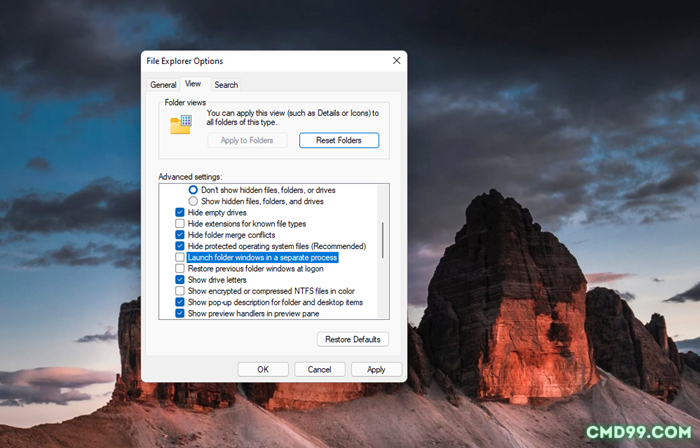Screen dimensions: 700x448
Task: Click the Apply button
Action: 376,369
